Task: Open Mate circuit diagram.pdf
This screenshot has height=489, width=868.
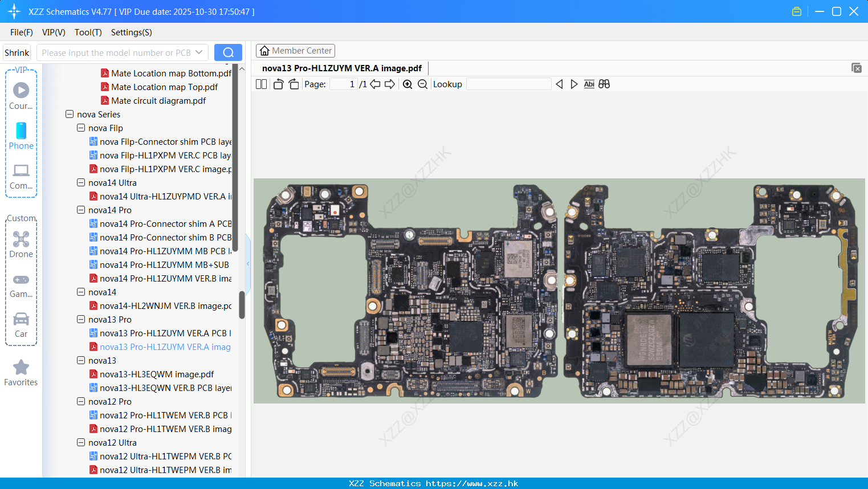Action: point(153,100)
